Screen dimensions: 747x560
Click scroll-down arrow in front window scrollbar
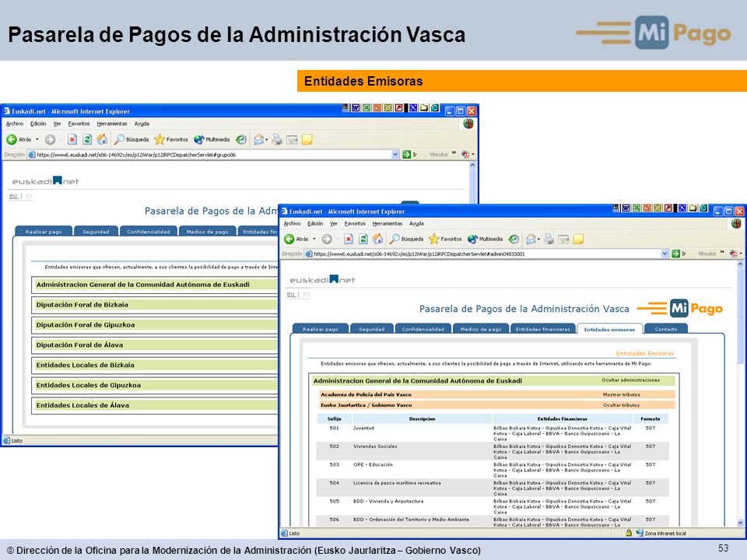(x=740, y=523)
